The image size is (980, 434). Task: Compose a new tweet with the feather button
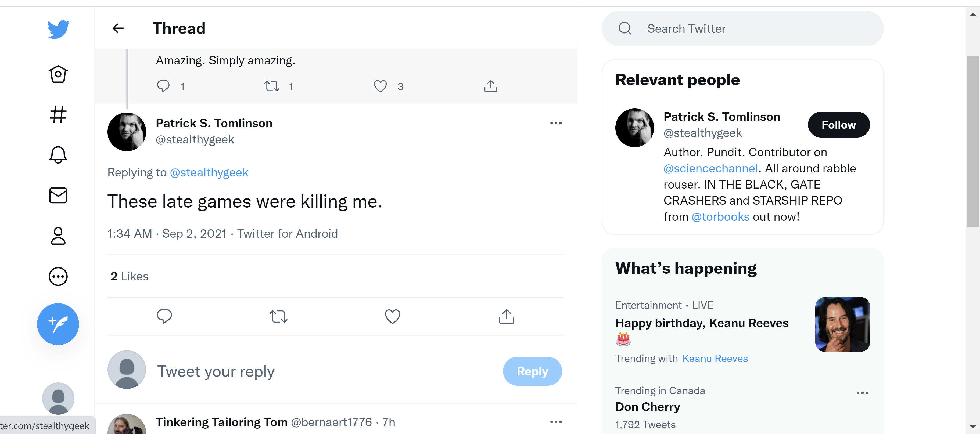58,324
